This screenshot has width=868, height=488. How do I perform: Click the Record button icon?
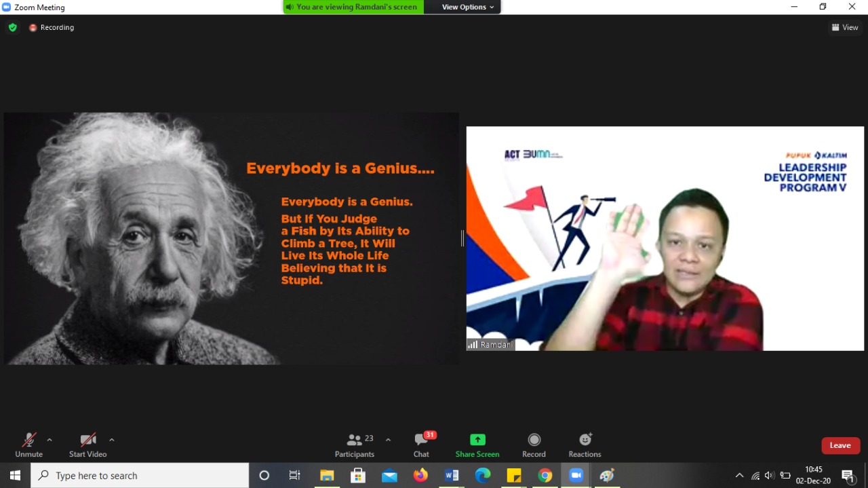coord(534,440)
